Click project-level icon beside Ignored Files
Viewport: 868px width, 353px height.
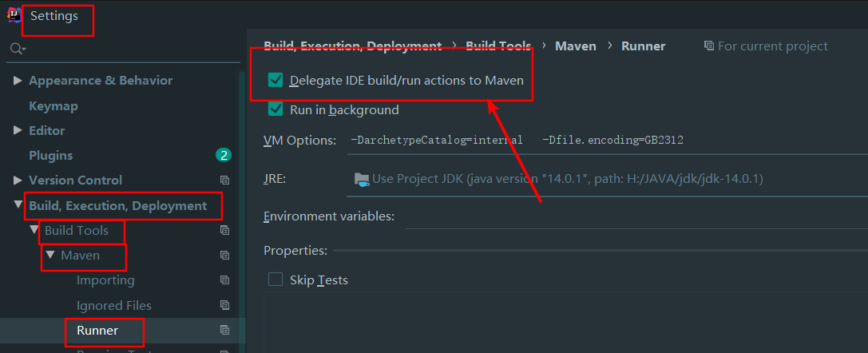pos(225,306)
